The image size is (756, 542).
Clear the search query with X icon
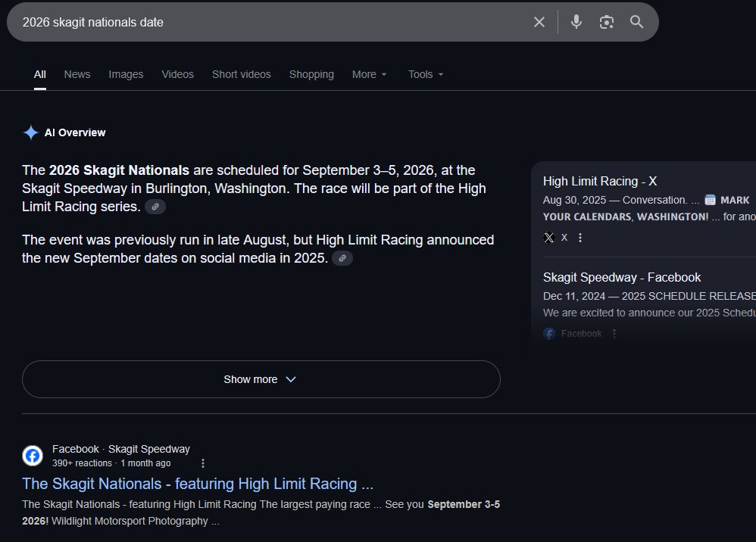539,22
